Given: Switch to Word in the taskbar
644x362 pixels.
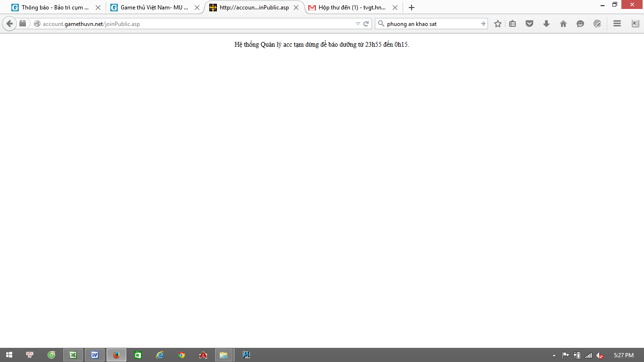Looking at the screenshot, I should click(95, 355).
